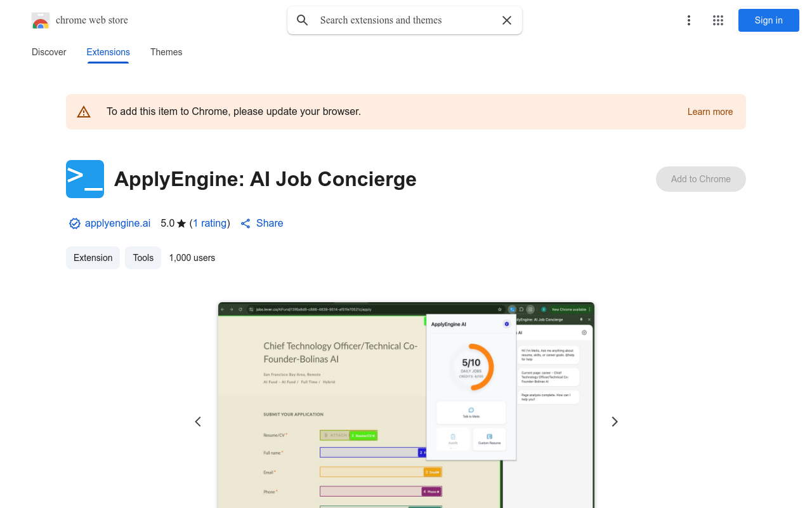Click the Chrome Web Store logo
The width and height of the screenshot is (812, 508).
[x=41, y=20]
